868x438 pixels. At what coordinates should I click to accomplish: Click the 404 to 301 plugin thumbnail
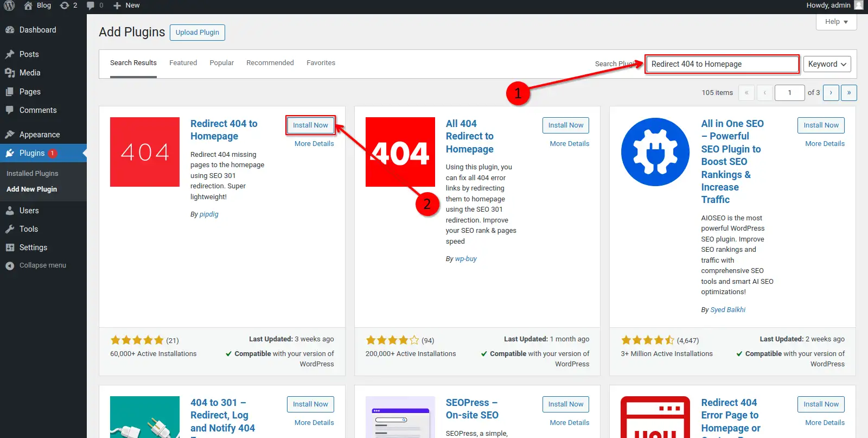pos(145,417)
